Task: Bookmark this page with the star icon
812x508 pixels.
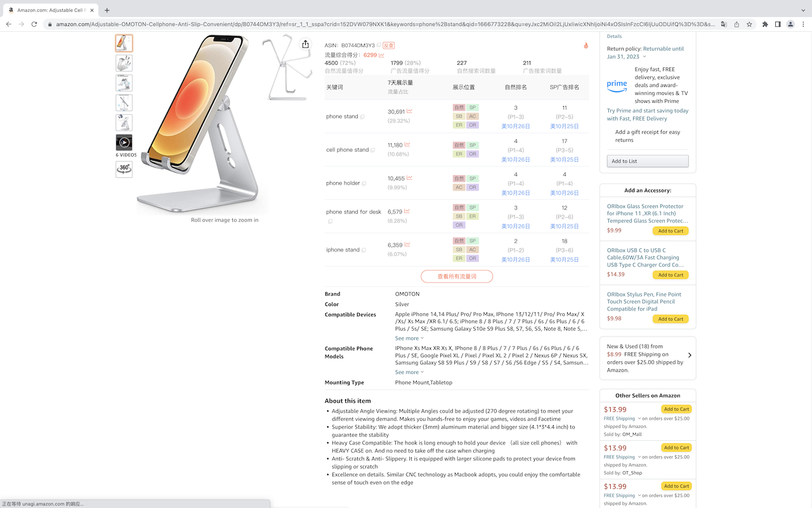Action: (749, 24)
